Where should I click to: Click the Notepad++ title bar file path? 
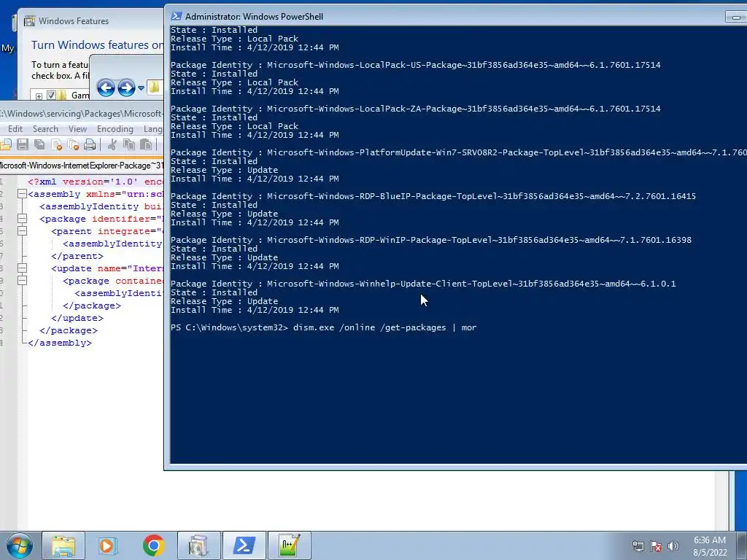pos(82,113)
